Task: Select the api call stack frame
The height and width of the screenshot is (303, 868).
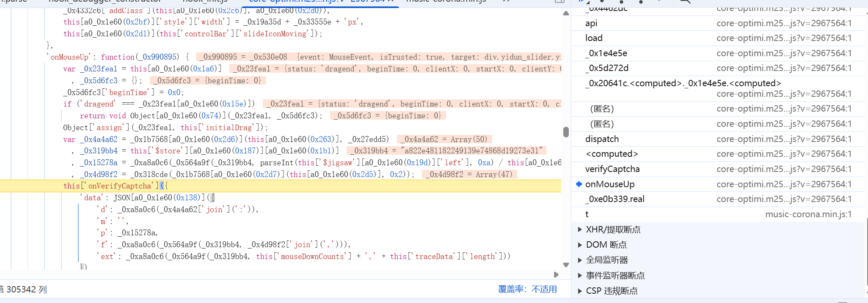Action: [x=718, y=23]
